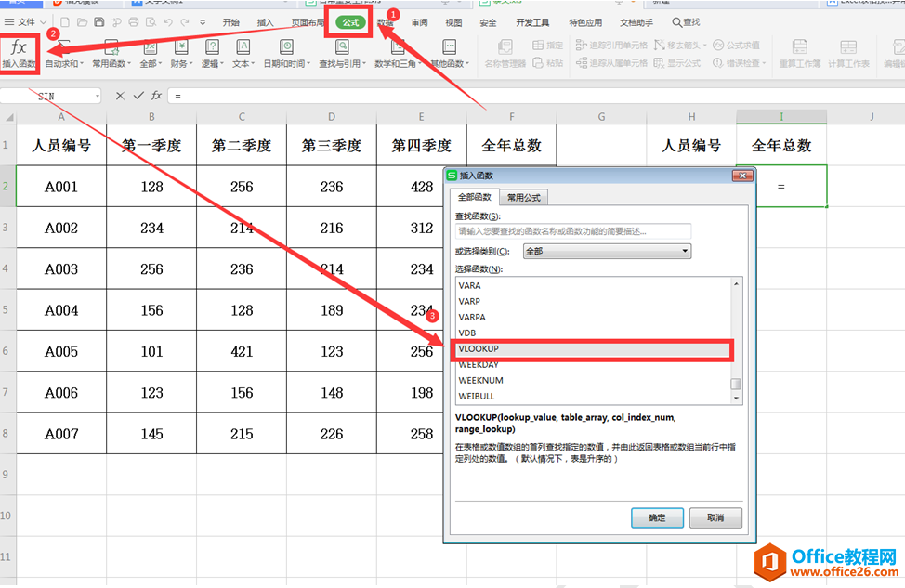The image size is (905, 588).
Task: Click Error Checking (错误检查)
Action: coord(739,63)
